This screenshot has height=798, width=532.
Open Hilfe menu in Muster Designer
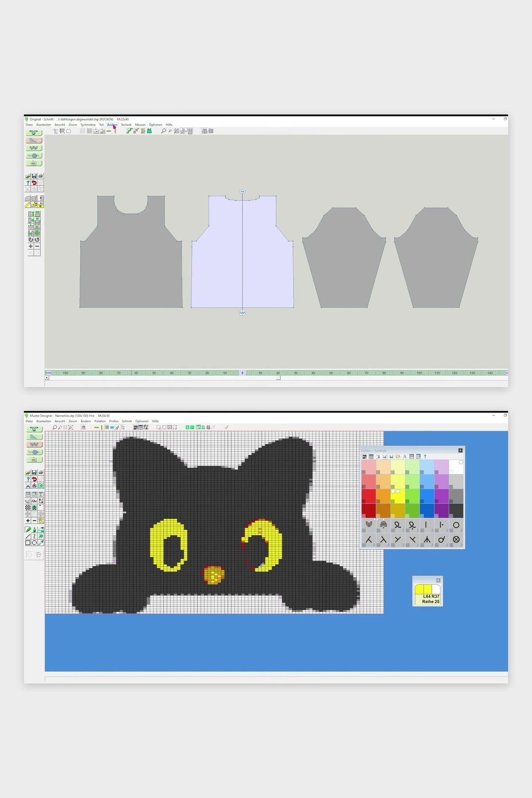pos(155,421)
